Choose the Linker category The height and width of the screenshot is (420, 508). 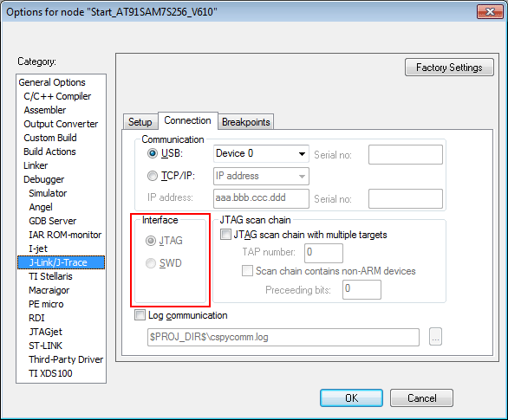tap(36, 165)
